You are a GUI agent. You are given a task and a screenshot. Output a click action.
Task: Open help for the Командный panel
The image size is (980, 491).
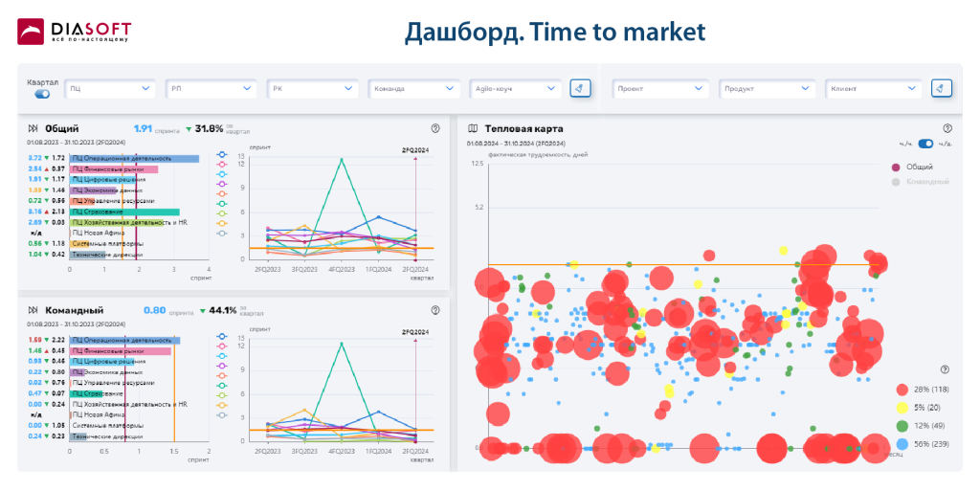[435, 310]
